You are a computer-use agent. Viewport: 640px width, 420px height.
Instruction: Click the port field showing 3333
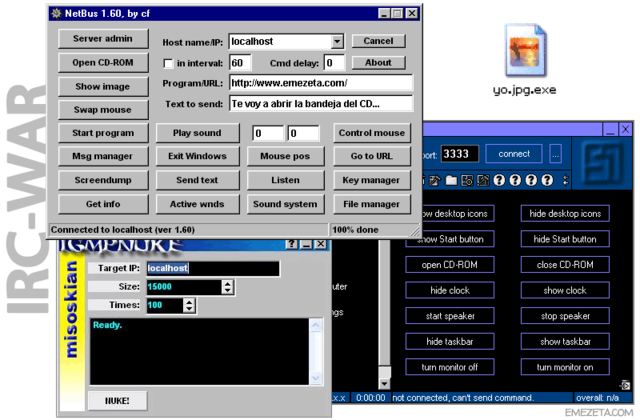(460, 154)
